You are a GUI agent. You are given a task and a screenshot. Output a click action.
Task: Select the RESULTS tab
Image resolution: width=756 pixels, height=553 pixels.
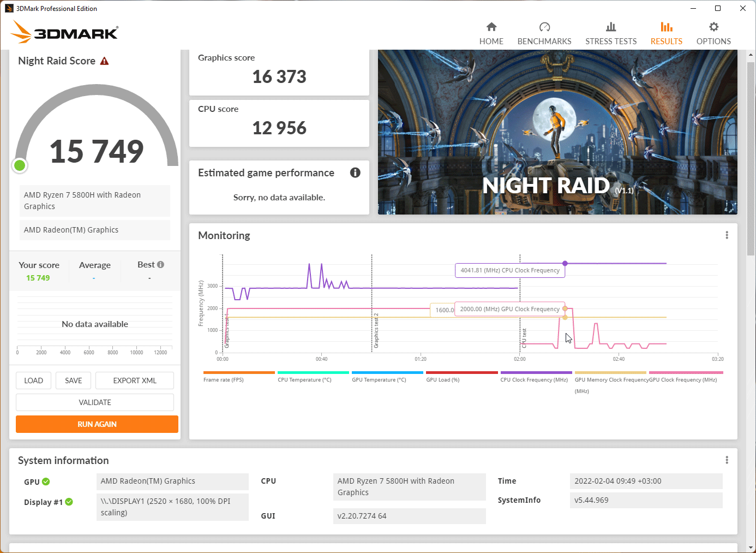666,34
